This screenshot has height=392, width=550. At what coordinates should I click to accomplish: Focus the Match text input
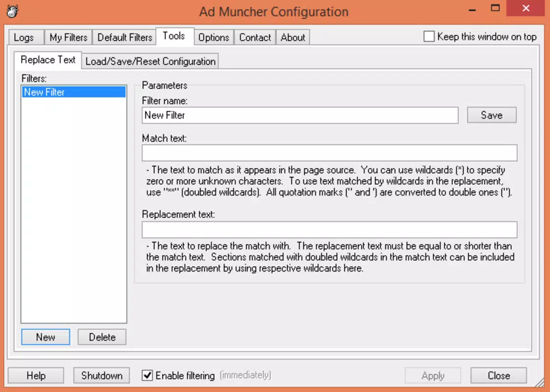[x=329, y=153]
